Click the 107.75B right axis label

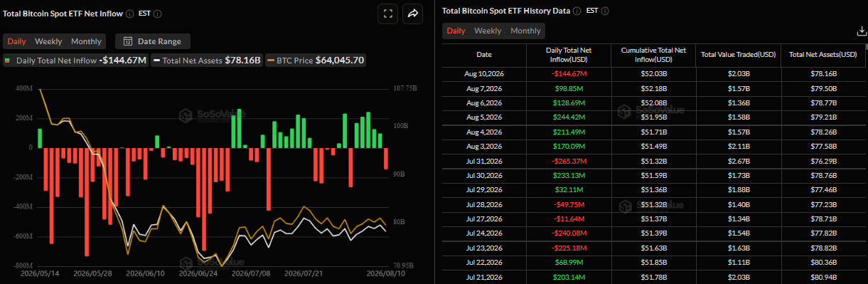click(x=405, y=88)
